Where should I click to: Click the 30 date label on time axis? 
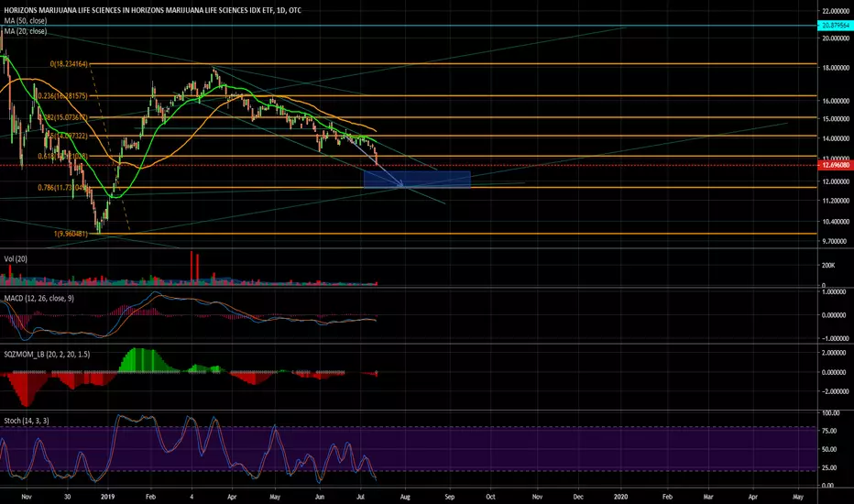pyautogui.click(x=67, y=497)
